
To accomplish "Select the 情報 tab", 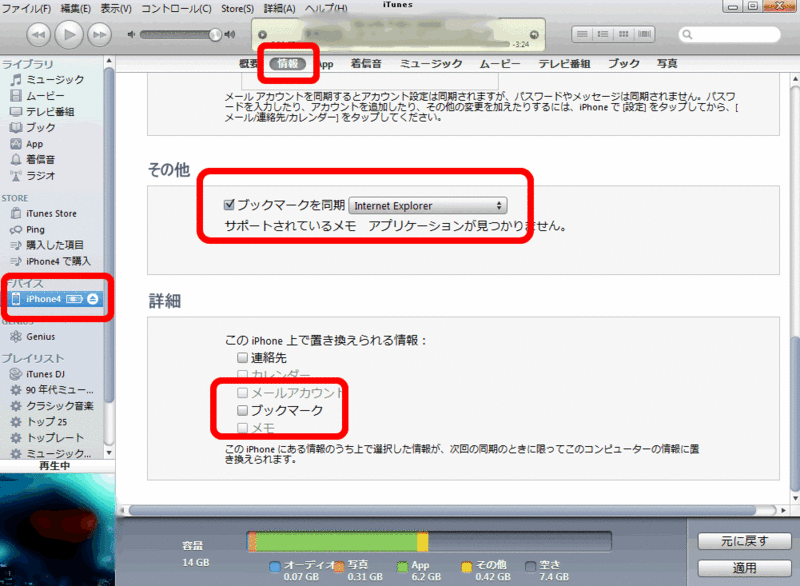I will [x=288, y=64].
